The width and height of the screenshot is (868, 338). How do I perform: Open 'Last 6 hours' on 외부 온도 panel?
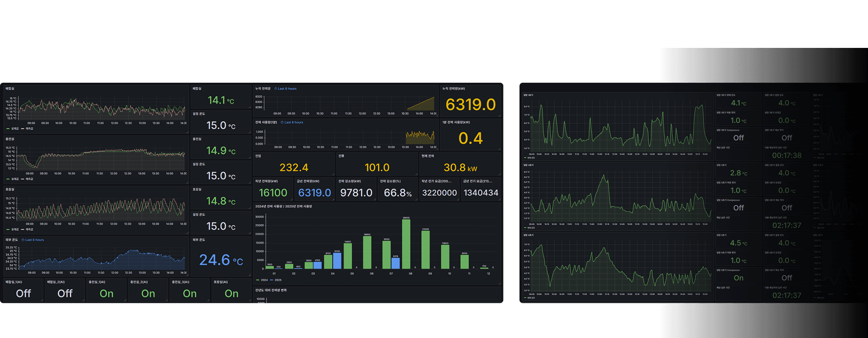click(34, 240)
